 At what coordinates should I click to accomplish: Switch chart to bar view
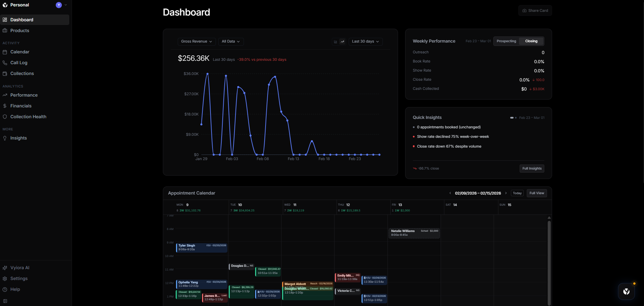[335, 42]
